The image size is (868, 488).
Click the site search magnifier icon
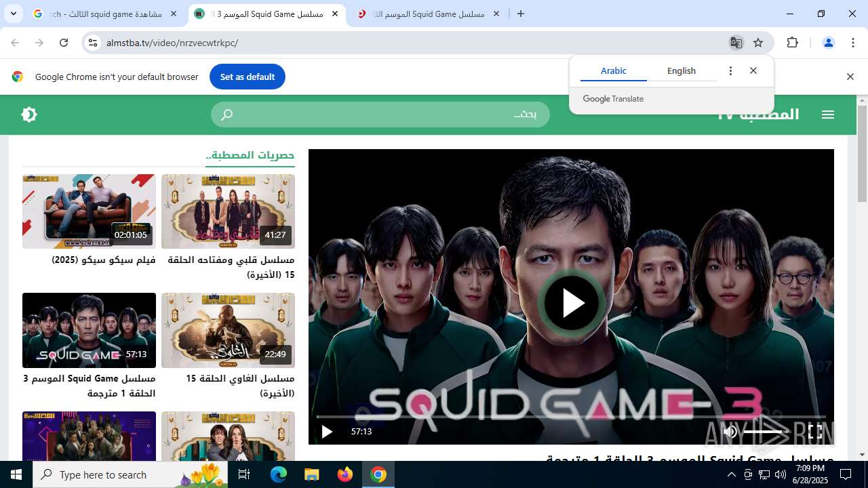227,115
